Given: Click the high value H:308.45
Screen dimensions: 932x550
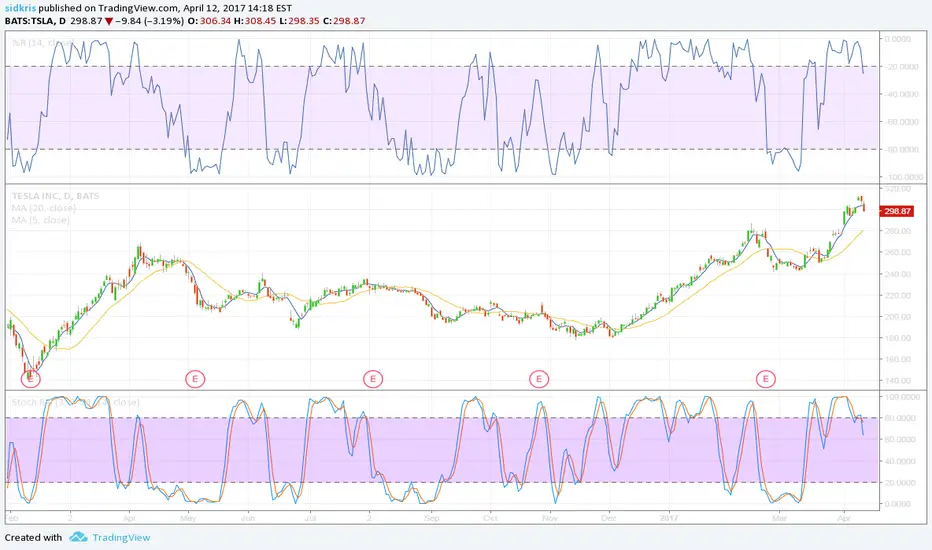Looking at the screenshot, I should tap(255, 21).
